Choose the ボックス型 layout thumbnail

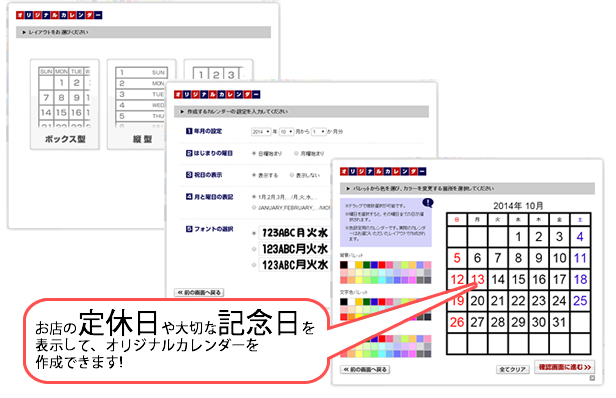(x=65, y=105)
